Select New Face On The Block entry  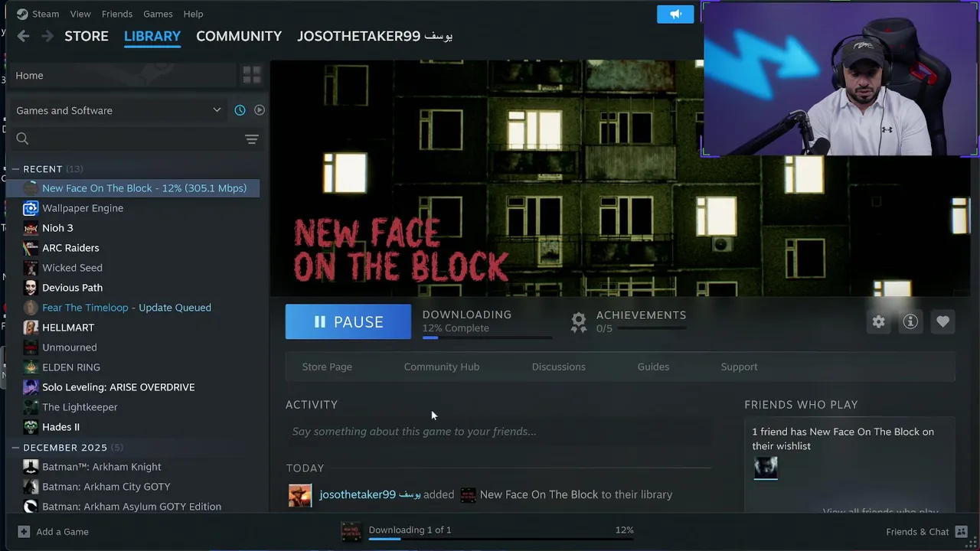point(133,188)
